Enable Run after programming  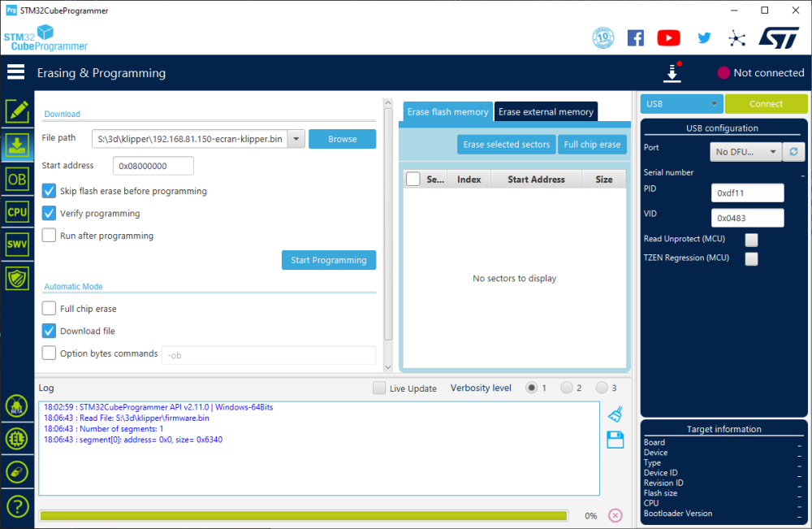[x=50, y=236]
